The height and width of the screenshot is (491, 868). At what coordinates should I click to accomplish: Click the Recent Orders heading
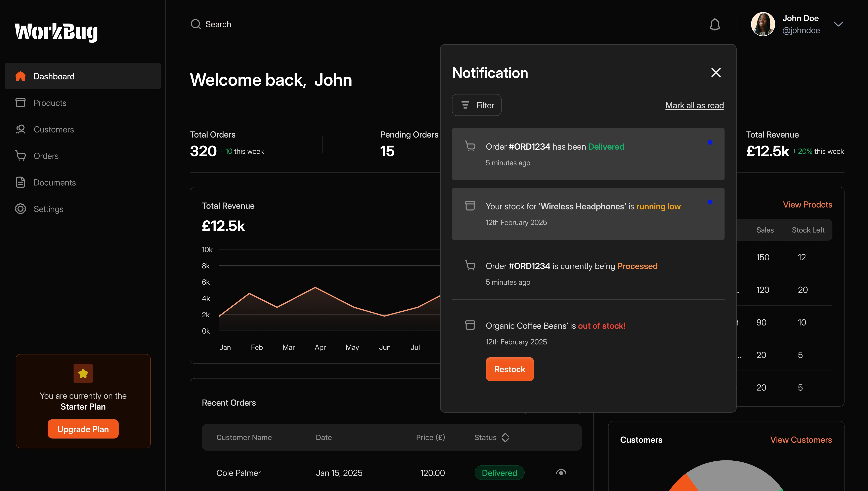228,403
